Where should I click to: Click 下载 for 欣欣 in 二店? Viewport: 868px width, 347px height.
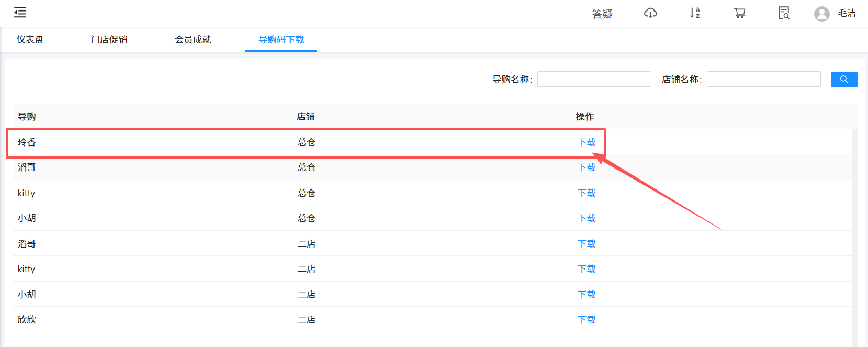click(587, 320)
